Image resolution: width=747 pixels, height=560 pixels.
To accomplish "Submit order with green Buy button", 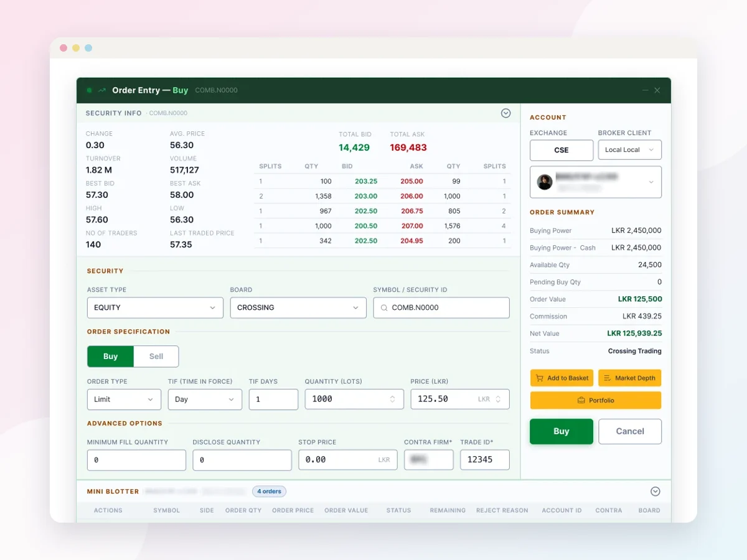I will (x=561, y=431).
